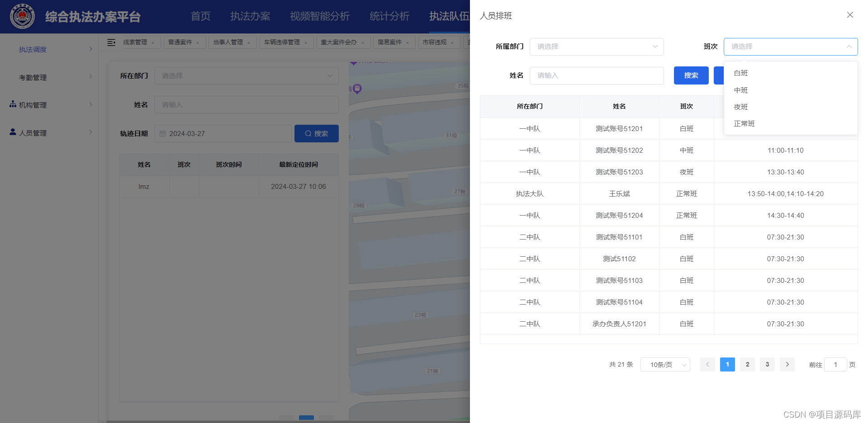Open 人员管理 via its person icon
This screenshot has height=423, width=868.
[13, 132]
